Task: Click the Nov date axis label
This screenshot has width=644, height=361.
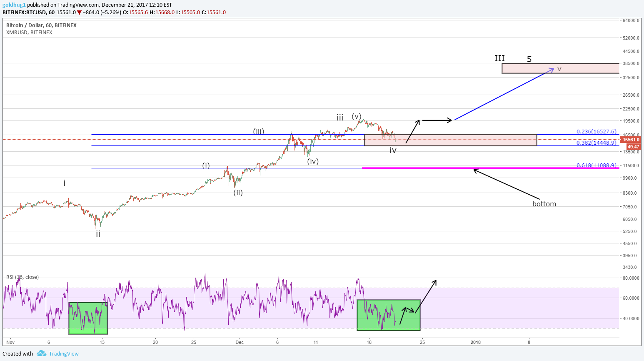Action: point(10,342)
